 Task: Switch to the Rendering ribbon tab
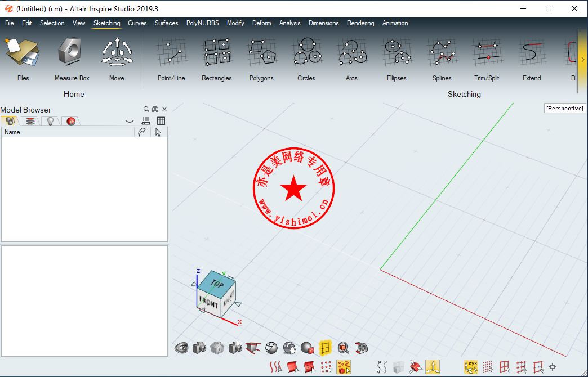[360, 23]
